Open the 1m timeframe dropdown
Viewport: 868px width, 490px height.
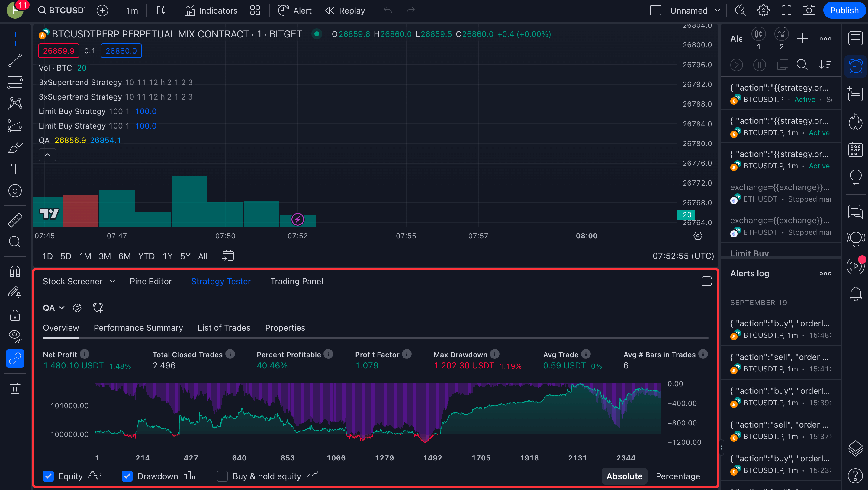click(x=132, y=11)
